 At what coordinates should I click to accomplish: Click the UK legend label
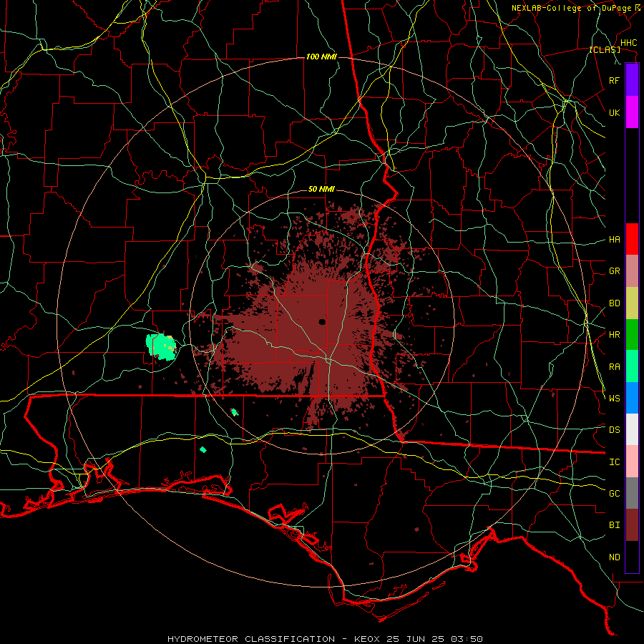point(614,112)
